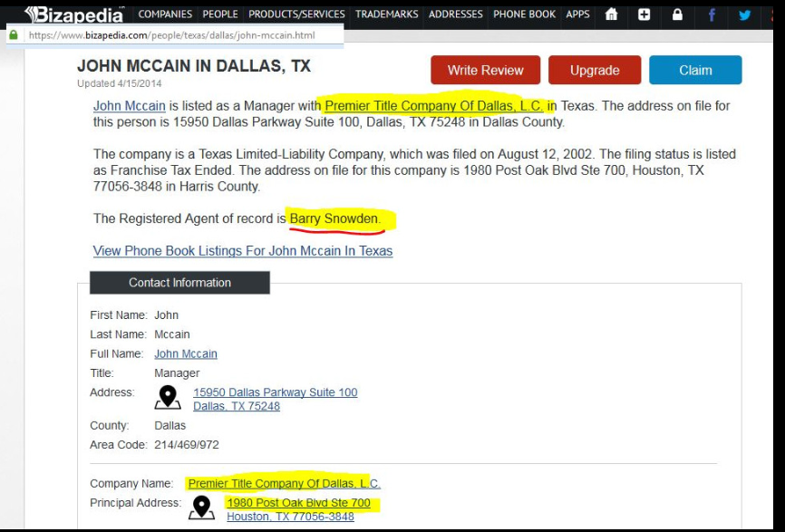Open the PRODUCTS/SERVICES menu
This screenshot has height=532, width=785.
(x=296, y=14)
